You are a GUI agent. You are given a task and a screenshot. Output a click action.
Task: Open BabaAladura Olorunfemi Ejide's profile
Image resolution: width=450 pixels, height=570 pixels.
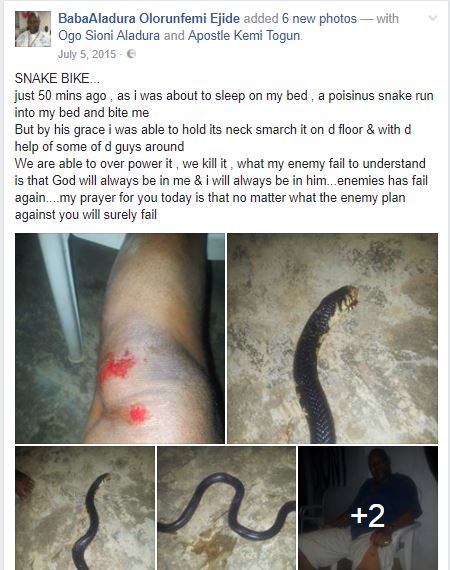pos(149,19)
